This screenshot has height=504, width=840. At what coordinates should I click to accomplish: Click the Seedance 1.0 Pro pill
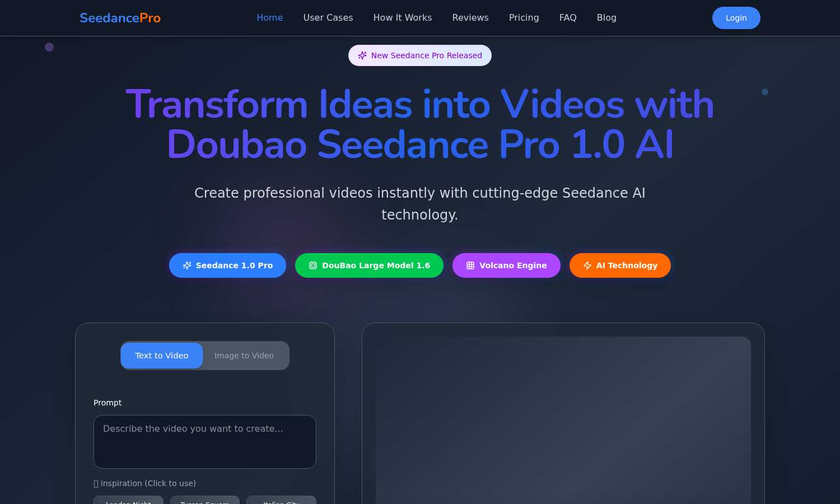coord(227,265)
